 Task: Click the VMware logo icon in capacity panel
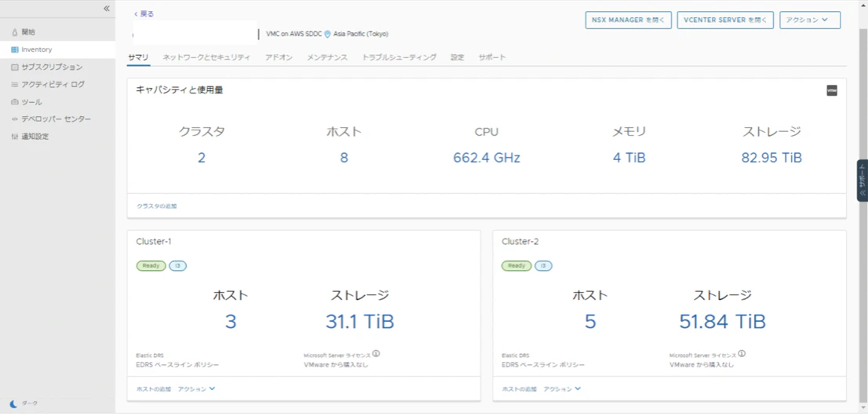tap(831, 91)
